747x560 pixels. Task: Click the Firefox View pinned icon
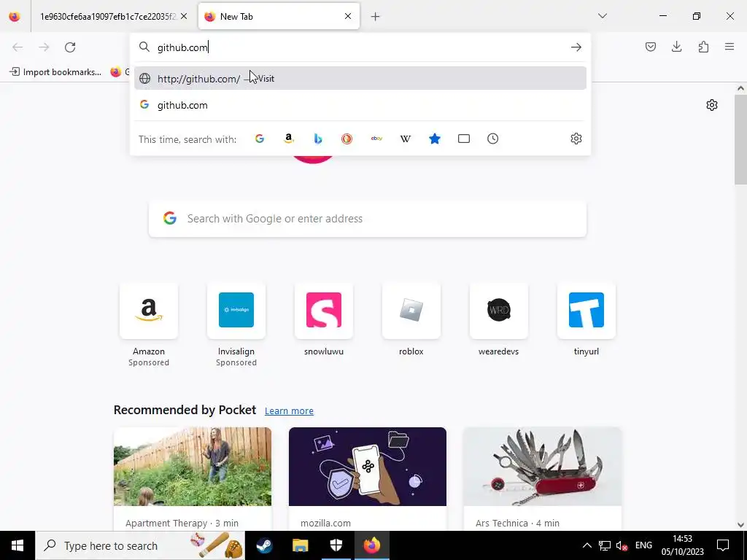[x=15, y=16]
